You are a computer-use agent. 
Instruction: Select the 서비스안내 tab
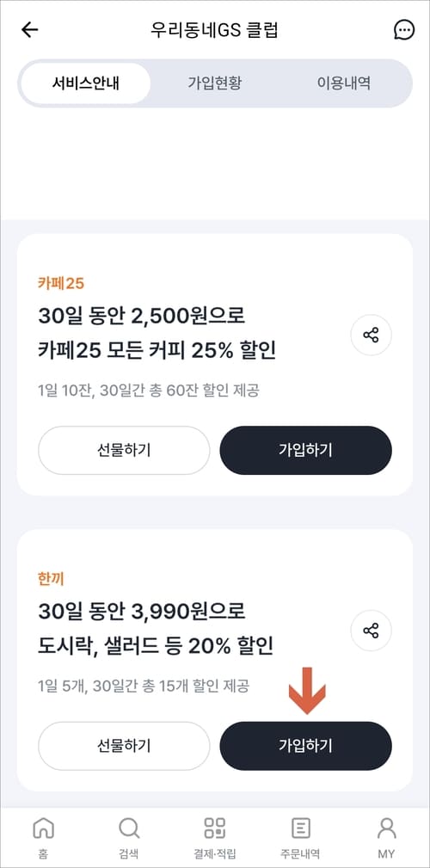pyautogui.click(x=86, y=83)
